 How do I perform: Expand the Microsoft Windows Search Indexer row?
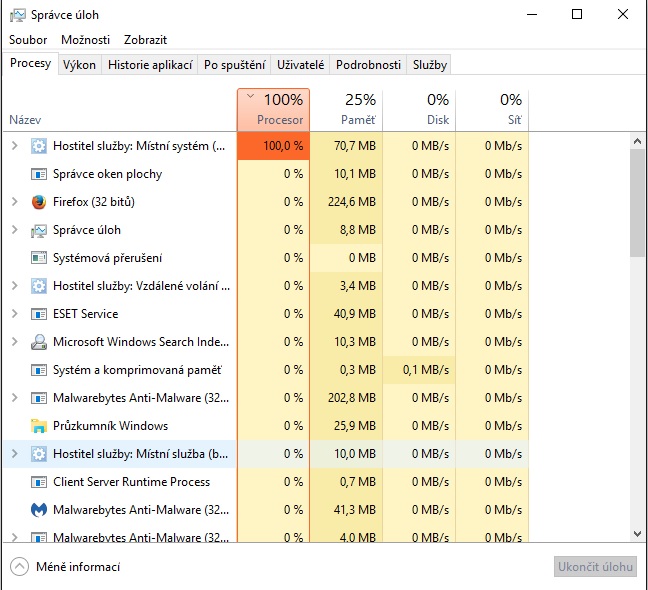point(14,342)
